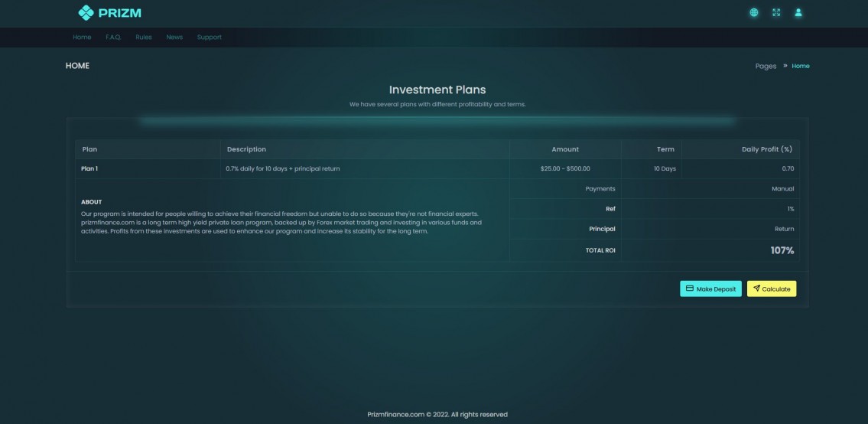This screenshot has height=424, width=868.
Task: Open the user account icon
Action: 798,12
